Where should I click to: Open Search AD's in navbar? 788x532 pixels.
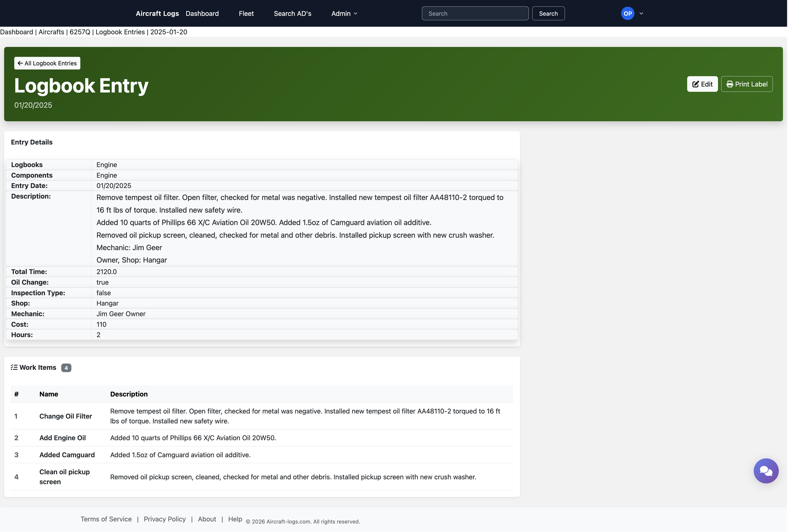[x=292, y=14]
